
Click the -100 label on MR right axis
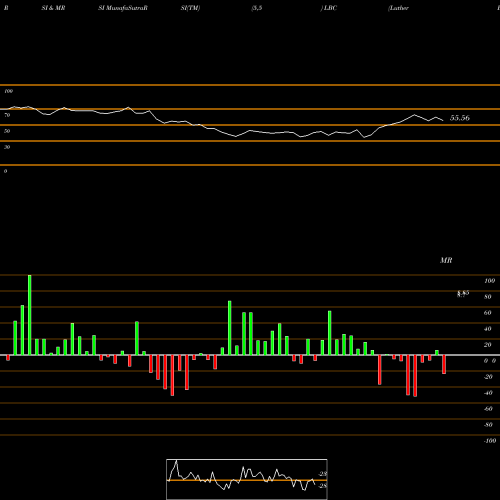(x=490, y=441)
